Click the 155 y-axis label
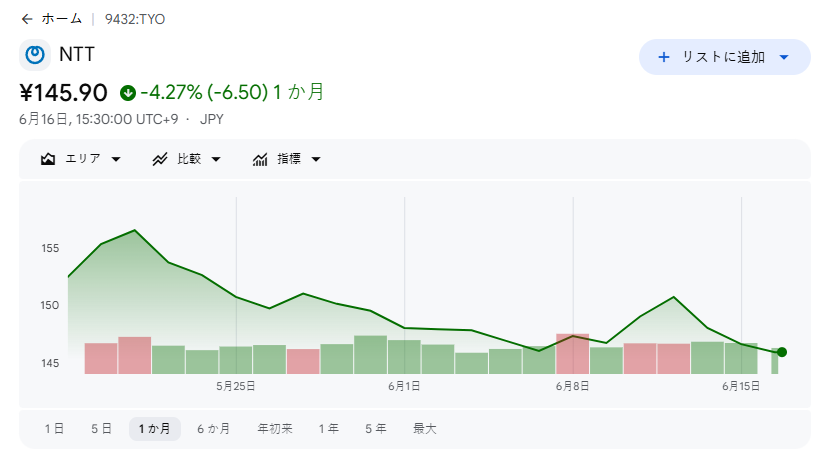The image size is (821, 460). 50,249
